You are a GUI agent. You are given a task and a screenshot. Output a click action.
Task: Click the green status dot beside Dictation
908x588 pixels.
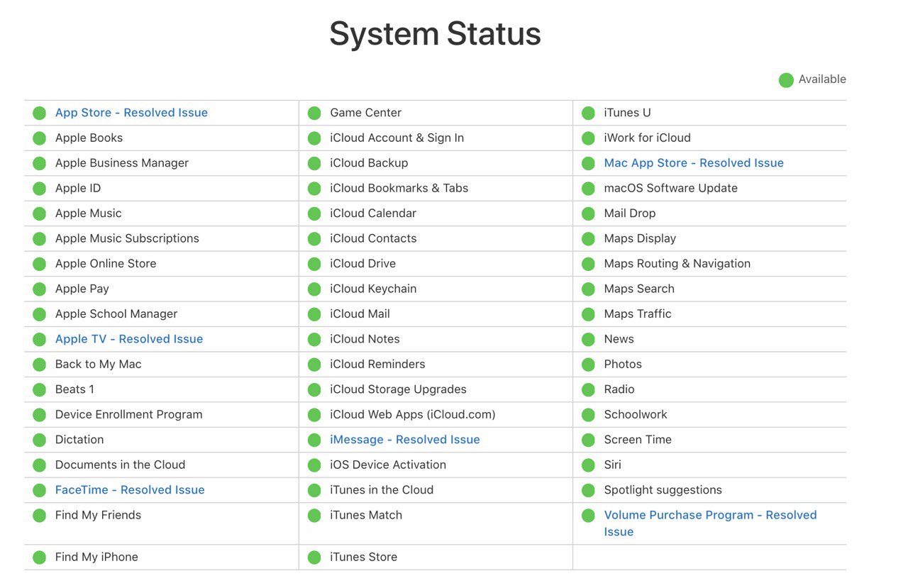click(40, 440)
